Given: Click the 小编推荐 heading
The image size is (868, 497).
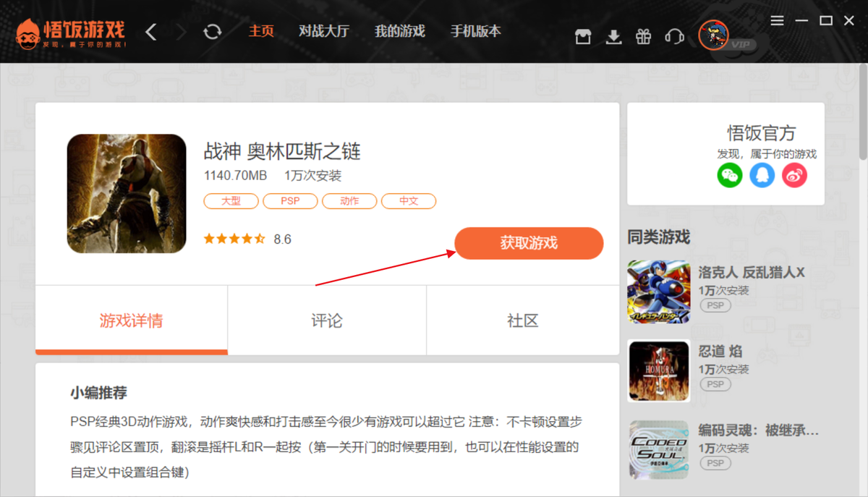Looking at the screenshot, I should [x=99, y=393].
